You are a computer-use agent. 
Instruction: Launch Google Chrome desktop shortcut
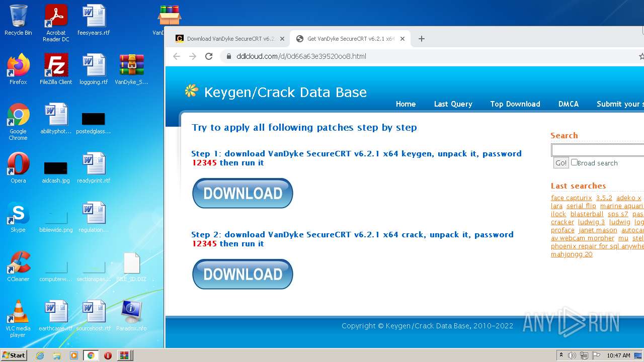(18, 122)
